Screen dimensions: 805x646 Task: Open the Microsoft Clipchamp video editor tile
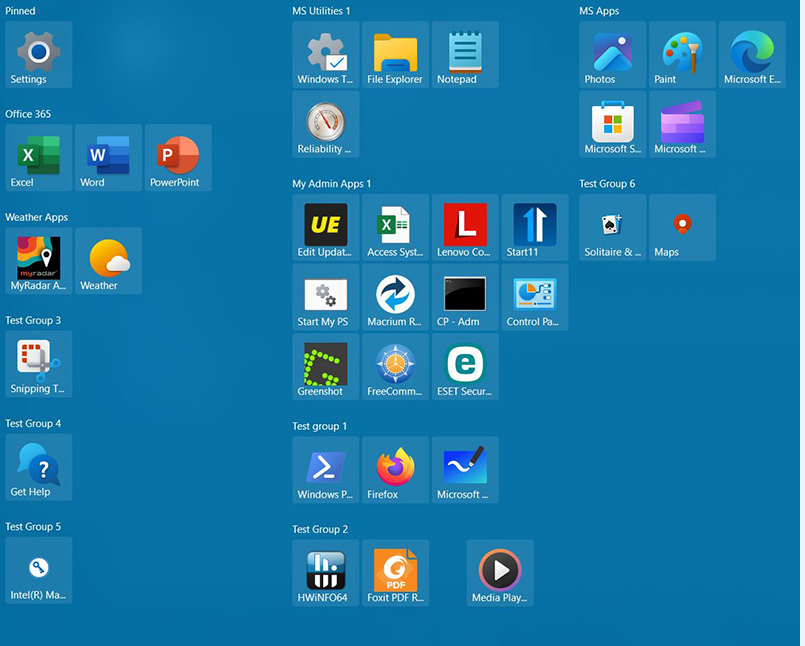(682, 124)
